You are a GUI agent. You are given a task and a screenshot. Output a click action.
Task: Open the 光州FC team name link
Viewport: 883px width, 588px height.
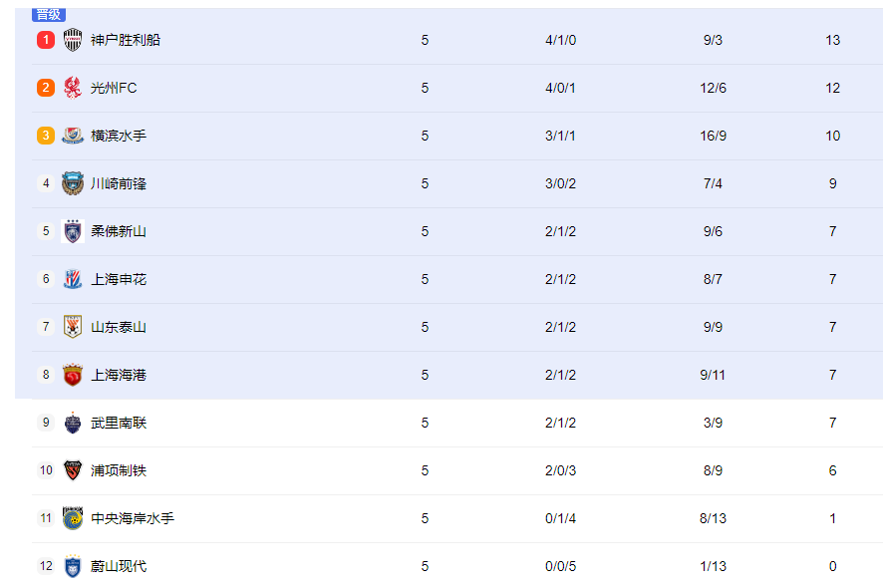coord(114,88)
